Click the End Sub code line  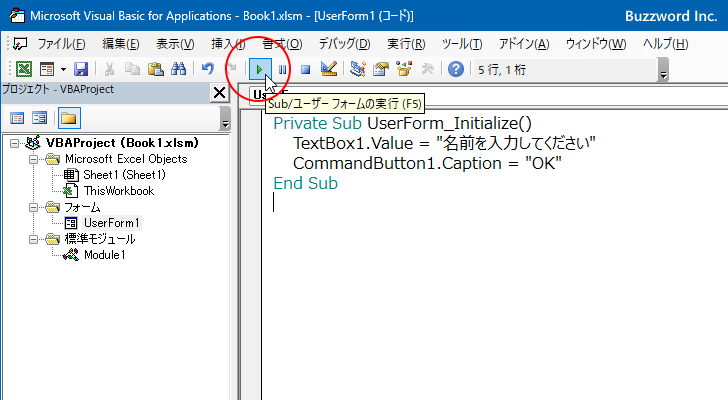[x=306, y=183]
